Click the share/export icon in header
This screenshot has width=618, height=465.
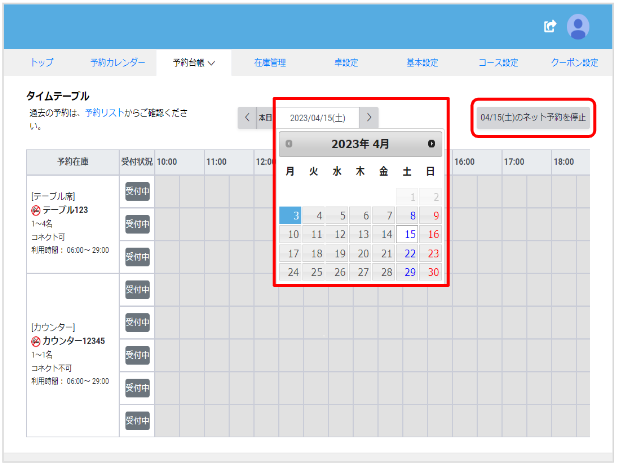(550, 26)
